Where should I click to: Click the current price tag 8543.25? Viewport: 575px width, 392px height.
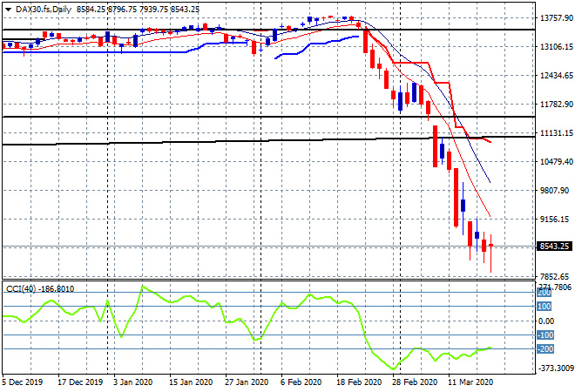coord(554,246)
